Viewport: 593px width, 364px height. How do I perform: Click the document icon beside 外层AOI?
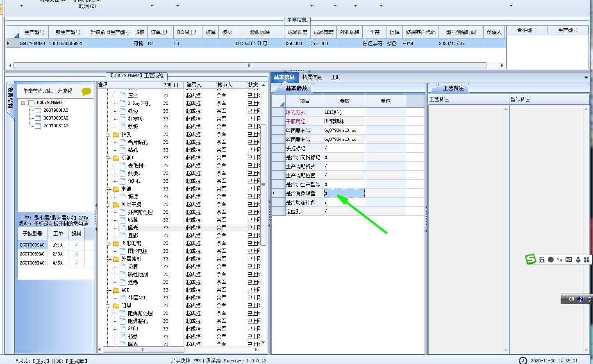[123, 298]
